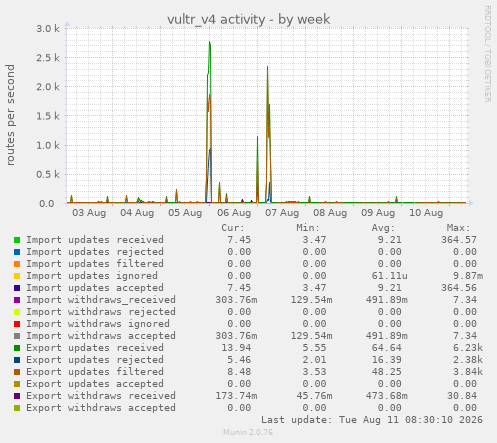
Task: Click the Export updates accepted swatch
Action: pyautogui.click(x=17, y=384)
